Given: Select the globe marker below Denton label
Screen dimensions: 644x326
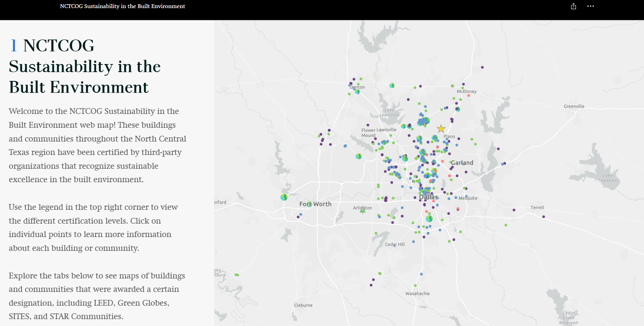Looking at the screenshot, I should point(357,92).
